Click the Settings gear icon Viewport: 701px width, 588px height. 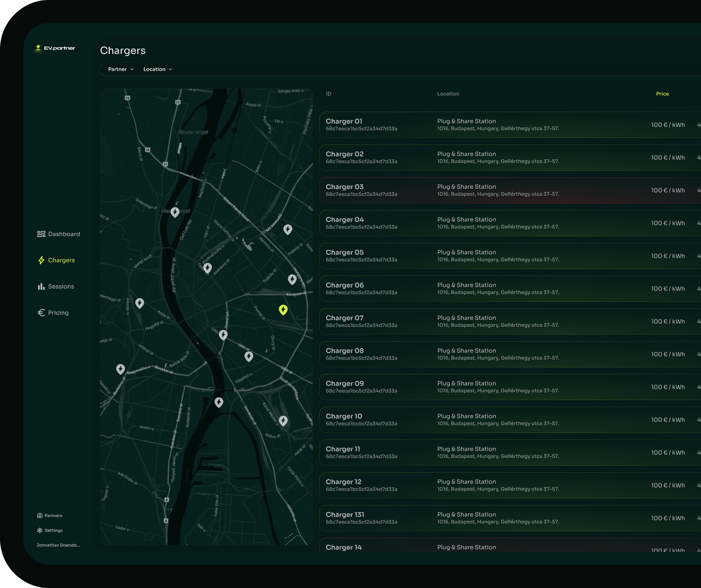[x=39, y=531]
